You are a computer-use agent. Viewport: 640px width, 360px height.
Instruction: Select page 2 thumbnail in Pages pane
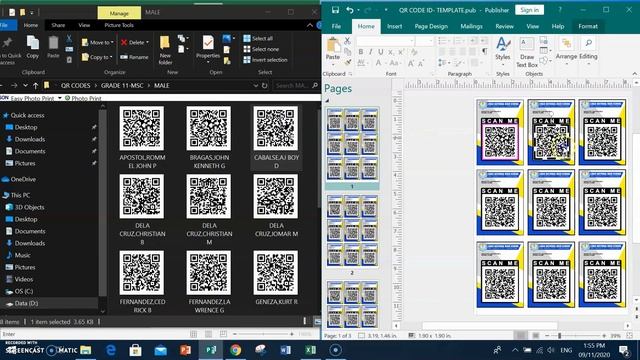point(352,230)
